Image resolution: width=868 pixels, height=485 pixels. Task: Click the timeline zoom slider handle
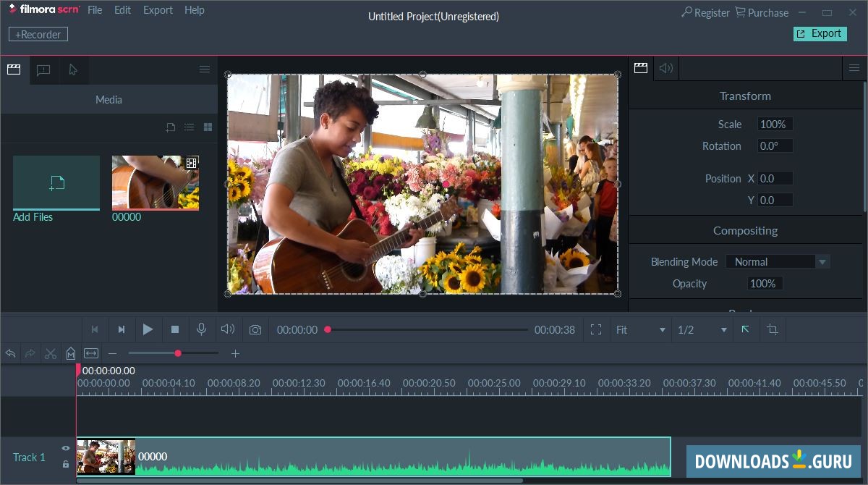[178, 353]
